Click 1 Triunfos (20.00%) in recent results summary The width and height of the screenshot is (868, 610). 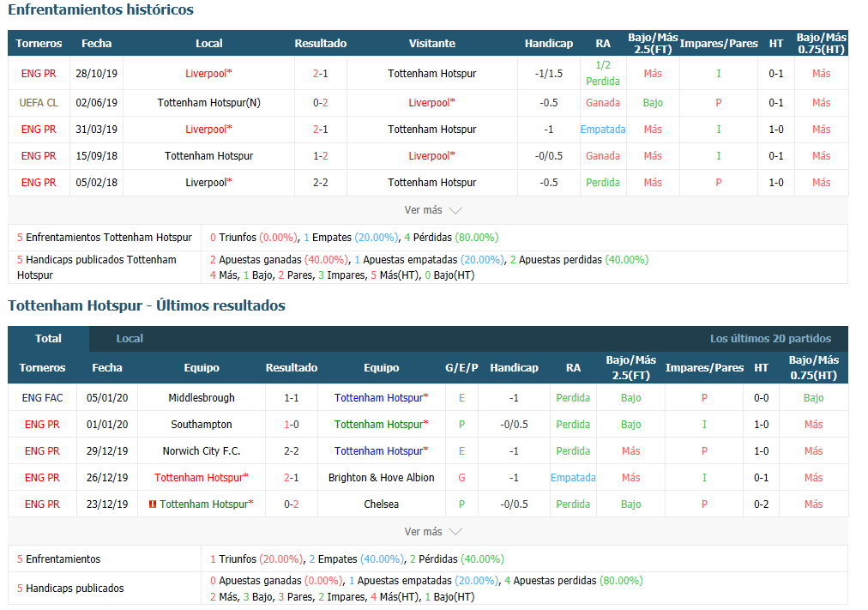tap(256, 559)
